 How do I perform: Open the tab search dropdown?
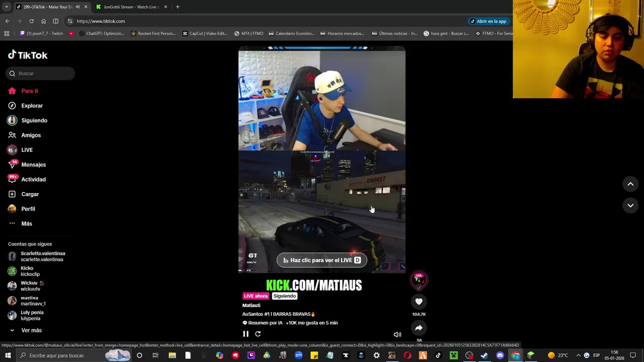tap(7, 7)
